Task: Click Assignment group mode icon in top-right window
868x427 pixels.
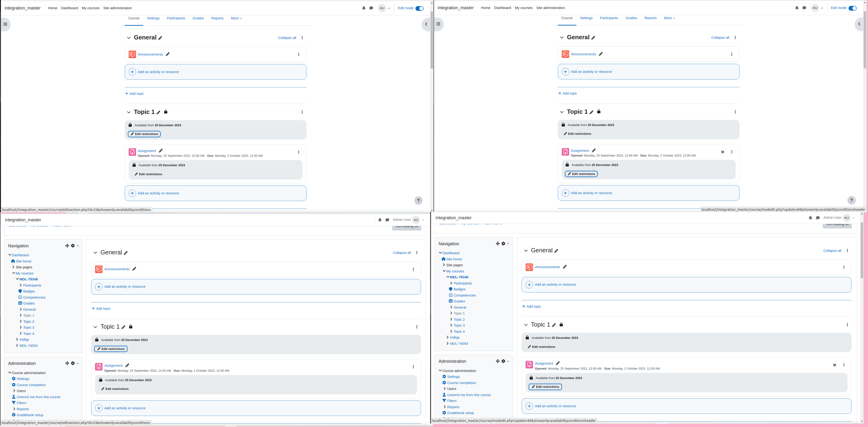Action: coord(723,152)
